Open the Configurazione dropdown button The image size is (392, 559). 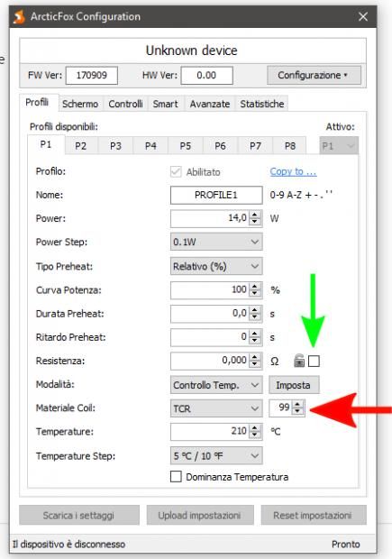pyautogui.click(x=314, y=75)
